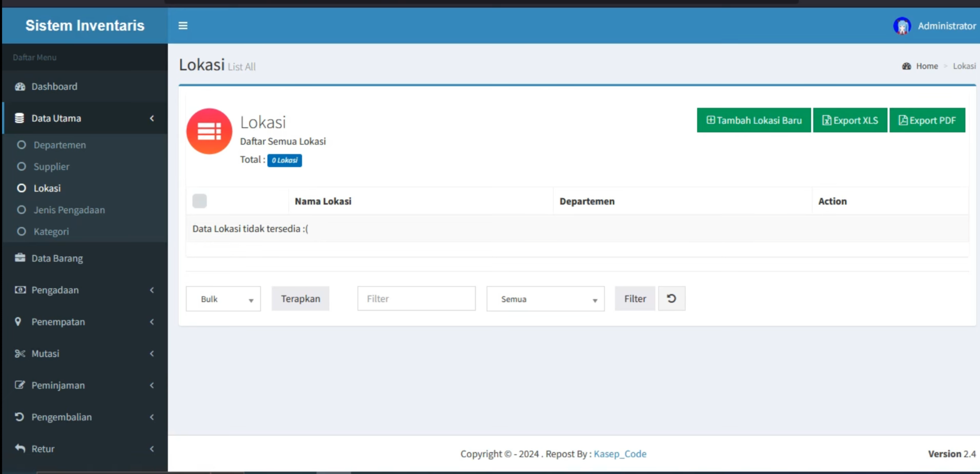This screenshot has width=980, height=474.
Task: Expand the Mutasi menu chevron
Action: (x=152, y=353)
